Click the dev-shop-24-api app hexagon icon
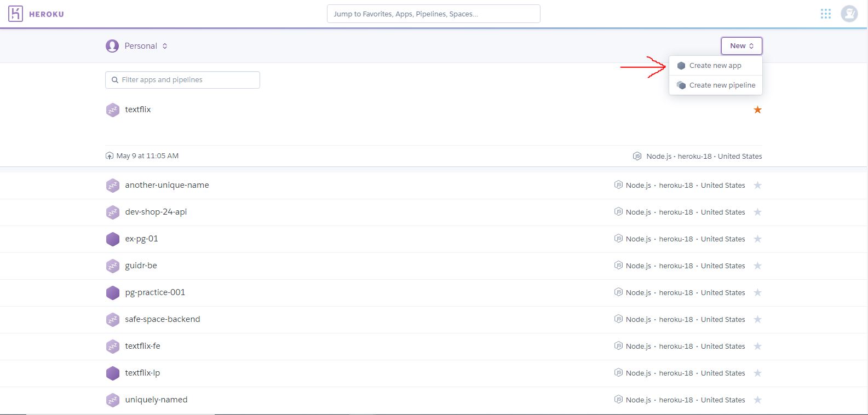 click(113, 212)
